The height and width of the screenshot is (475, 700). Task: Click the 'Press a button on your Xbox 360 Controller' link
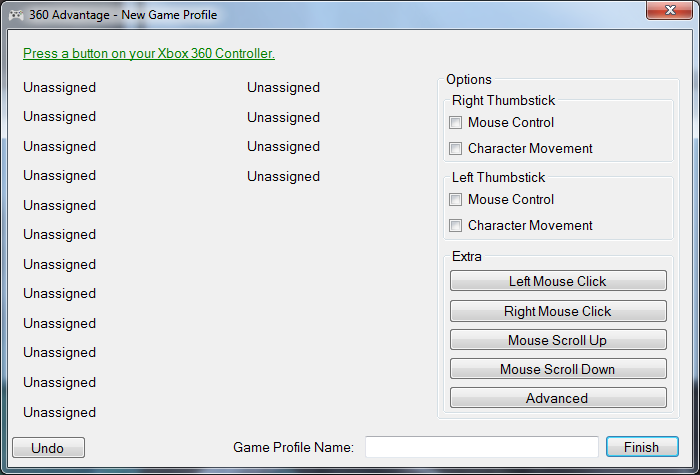149,54
